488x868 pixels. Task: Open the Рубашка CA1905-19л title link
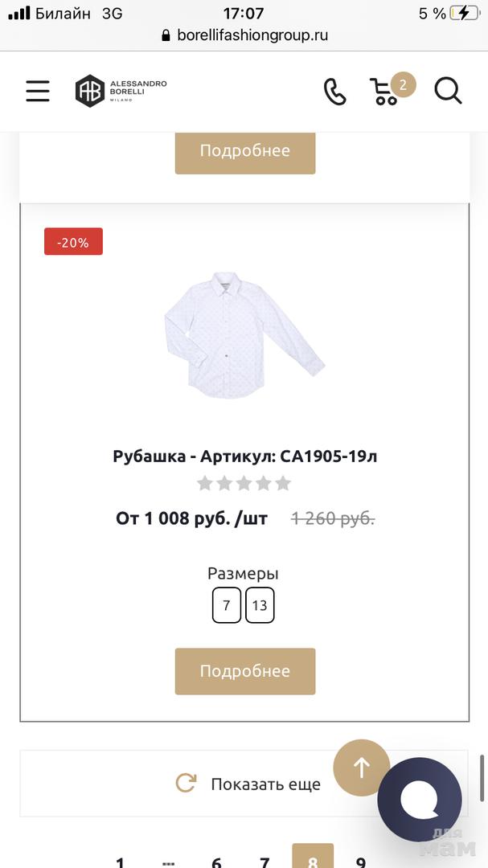[x=245, y=457]
